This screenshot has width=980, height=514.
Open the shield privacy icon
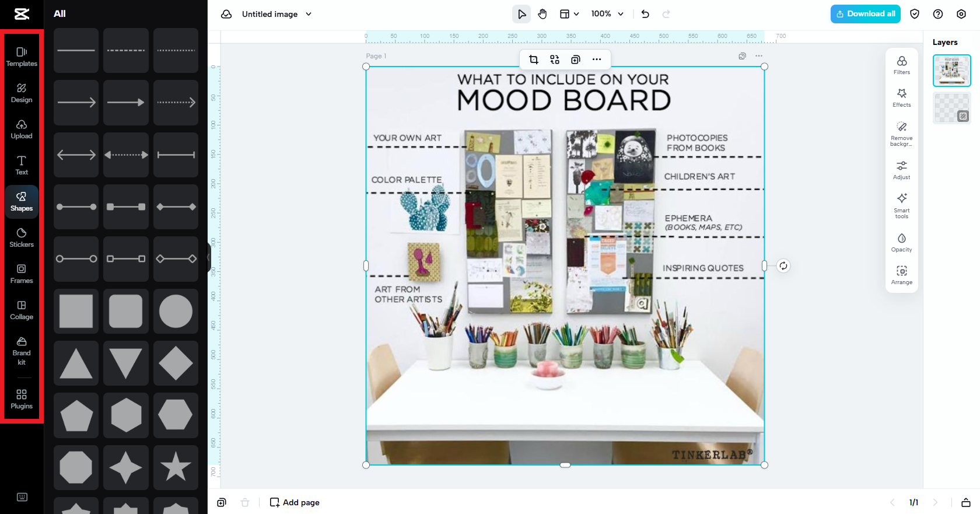[x=915, y=14]
